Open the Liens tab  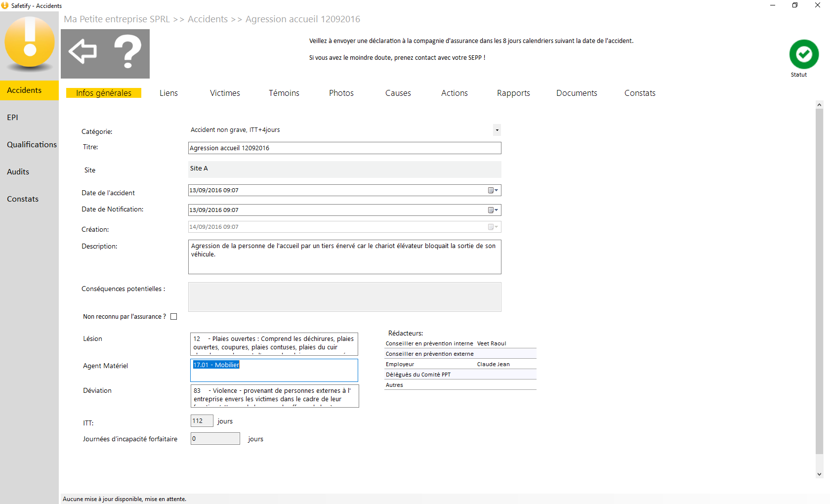coord(168,93)
